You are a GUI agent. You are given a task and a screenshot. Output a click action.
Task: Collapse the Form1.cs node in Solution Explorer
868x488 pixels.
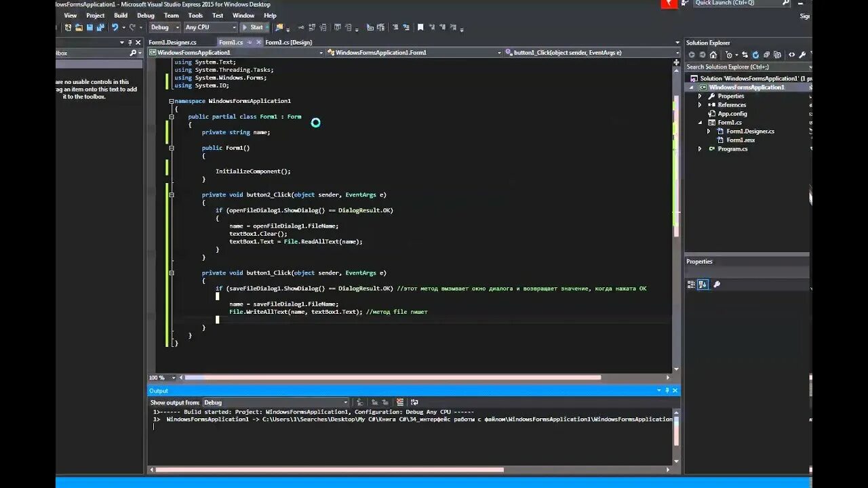pyautogui.click(x=700, y=123)
